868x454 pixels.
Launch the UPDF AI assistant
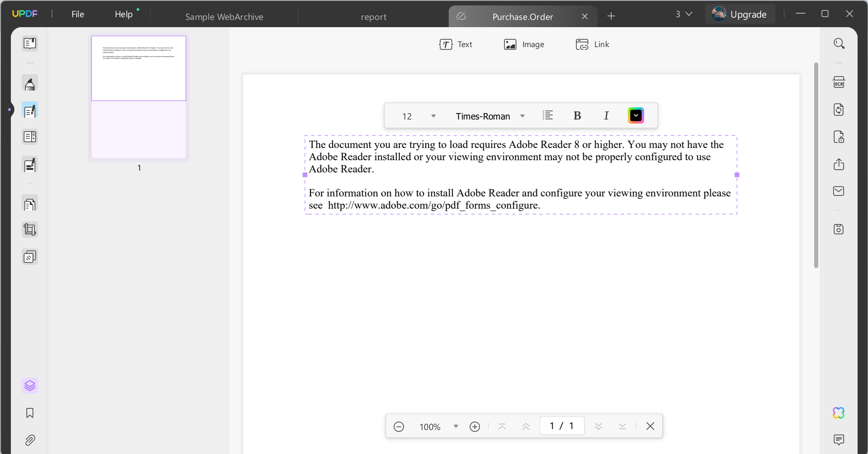838,413
